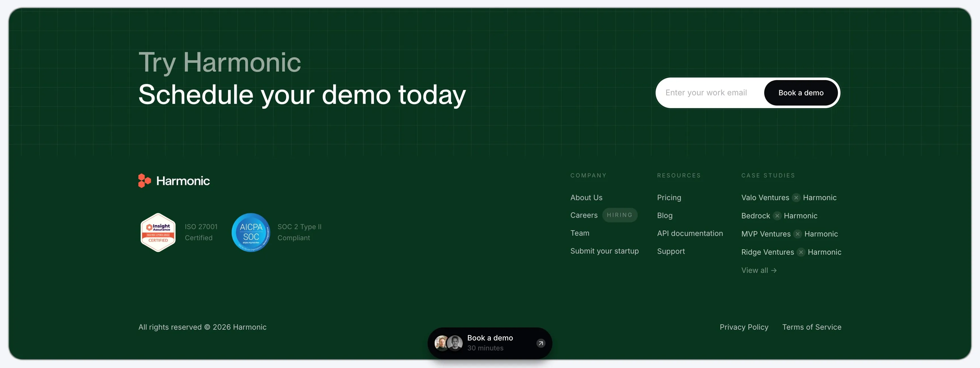Visit the Blog link

665,216
